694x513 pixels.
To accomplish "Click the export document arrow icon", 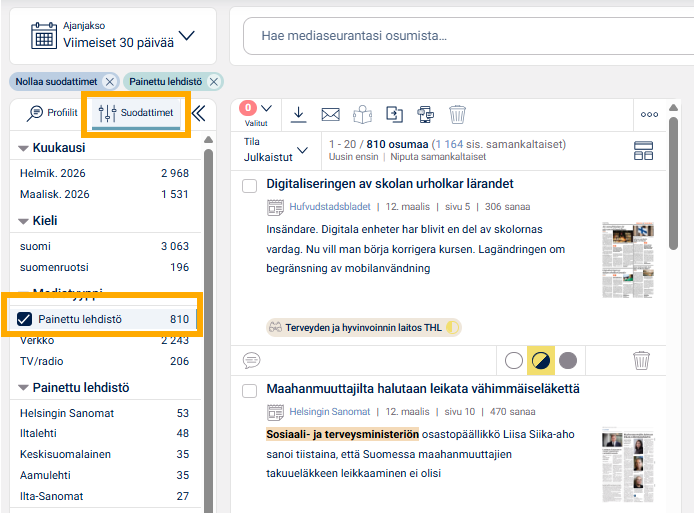I will pos(394,115).
